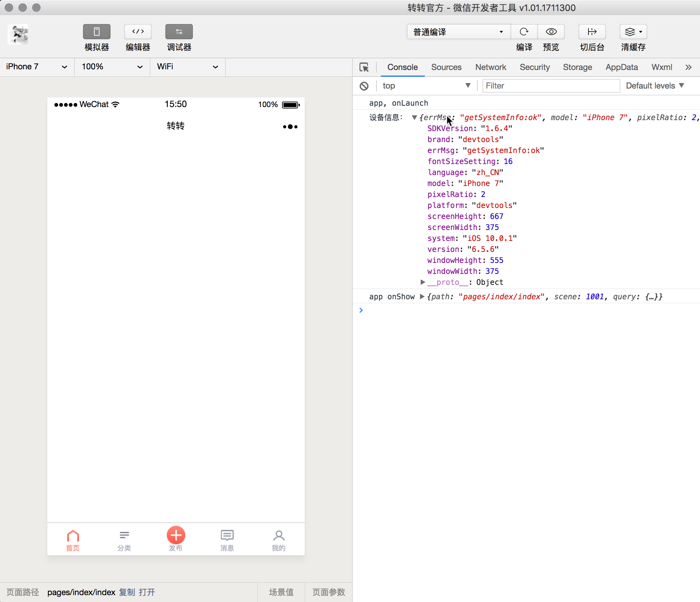Click the inspect element picker icon
The height and width of the screenshot is (602, 700).
coord(364,67)
